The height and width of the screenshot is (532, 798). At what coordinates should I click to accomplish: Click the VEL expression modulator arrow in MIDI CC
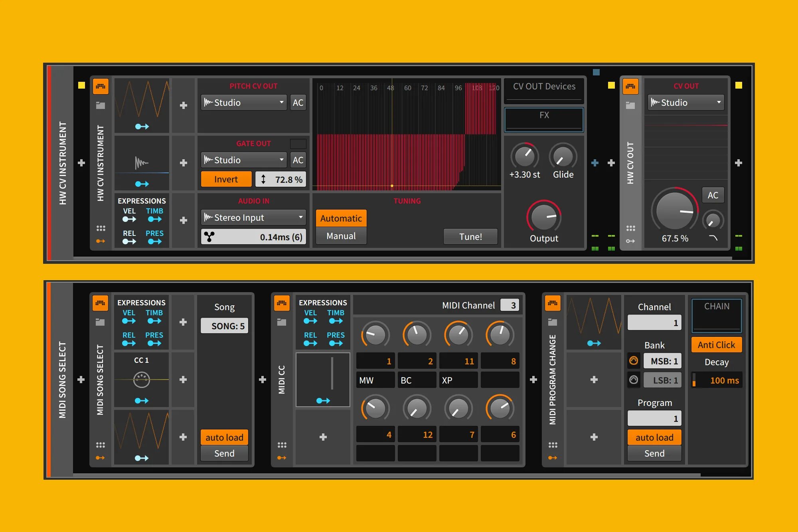(310, 321)
